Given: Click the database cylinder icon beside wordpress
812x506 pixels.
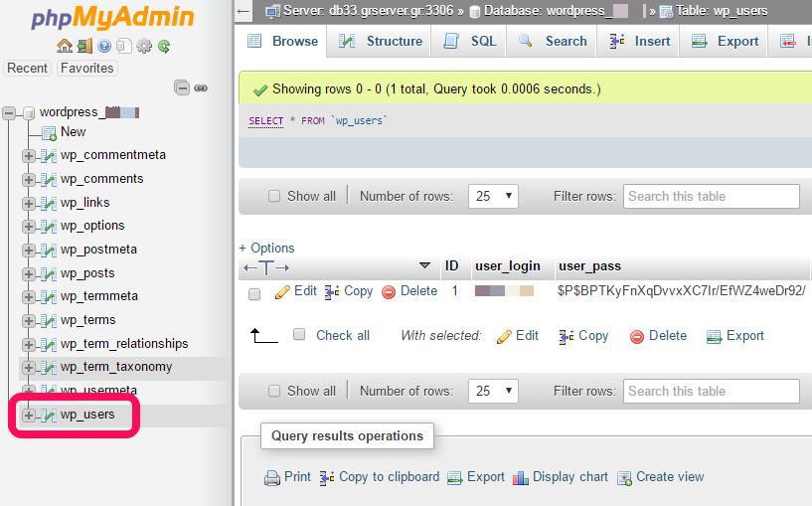Looking at the screenshot, I should [x=29, y=113].
